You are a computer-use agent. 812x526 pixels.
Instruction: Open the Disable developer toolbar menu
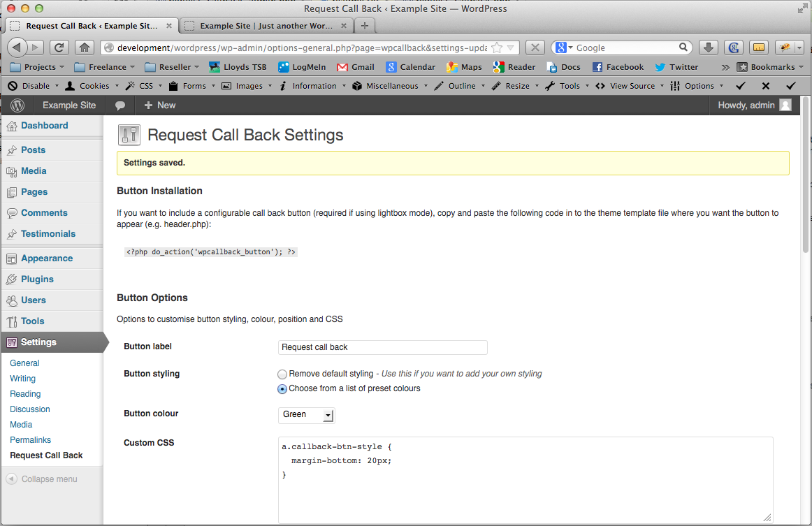pyautogui.click(x=33, y=86)
